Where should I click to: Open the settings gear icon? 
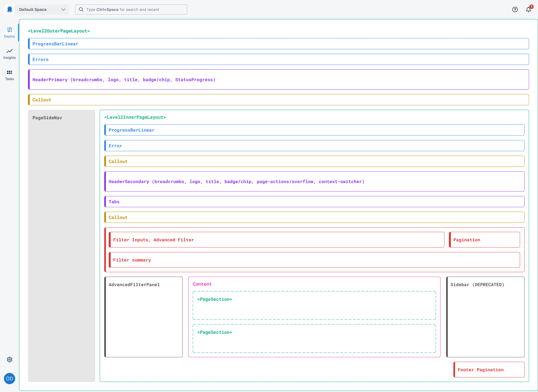coord(10,360)
